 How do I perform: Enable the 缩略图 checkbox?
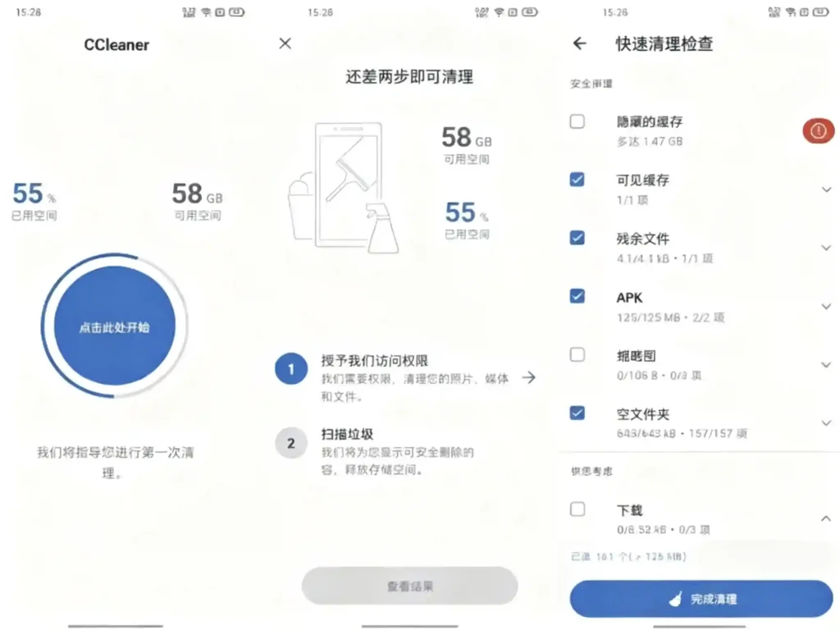click(x=577, y=354)
